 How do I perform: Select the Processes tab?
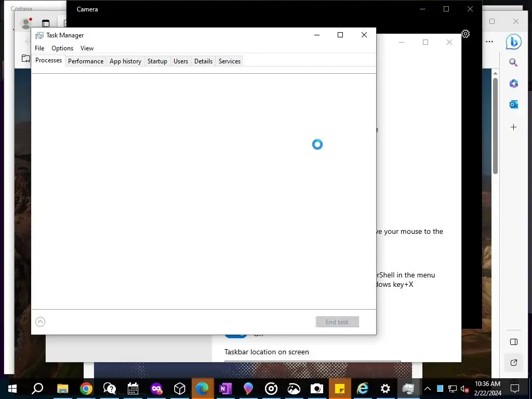pyautogui.click(x=48, y=60)
